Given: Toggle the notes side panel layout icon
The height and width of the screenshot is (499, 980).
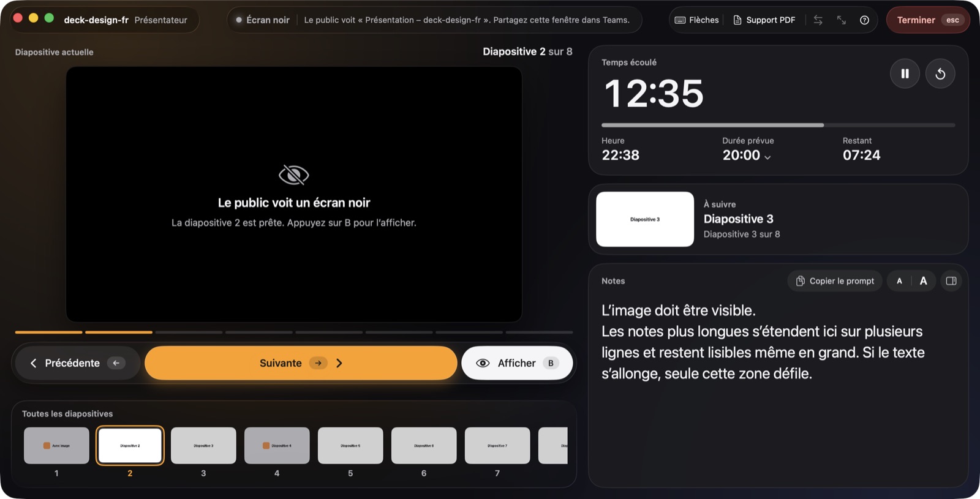Looking at the screenshot, I should [x=951, y=281].
